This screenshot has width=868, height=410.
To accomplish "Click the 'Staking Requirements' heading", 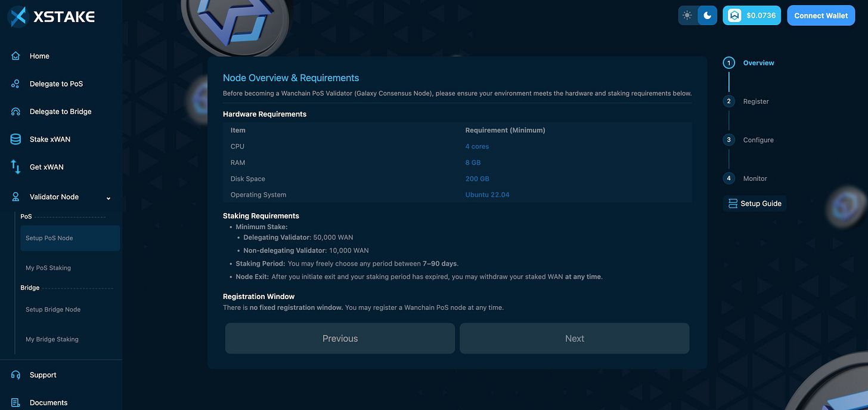I will tap(261, 216).
